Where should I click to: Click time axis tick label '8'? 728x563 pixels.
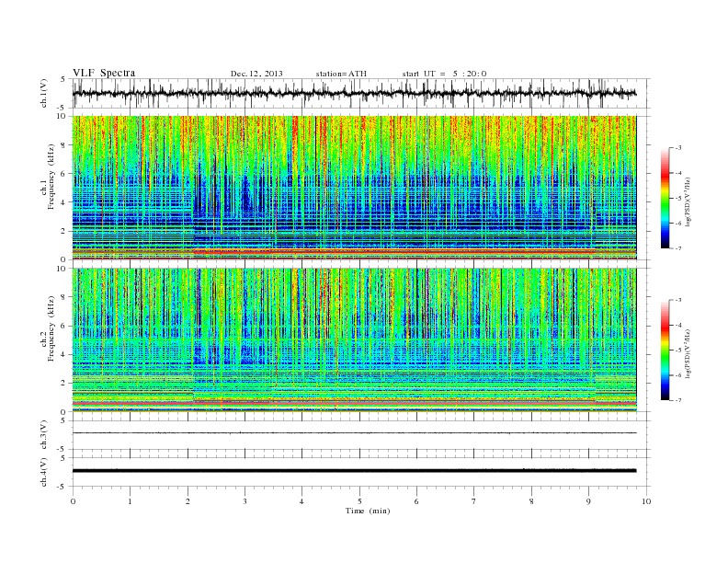tap(531, 501)
